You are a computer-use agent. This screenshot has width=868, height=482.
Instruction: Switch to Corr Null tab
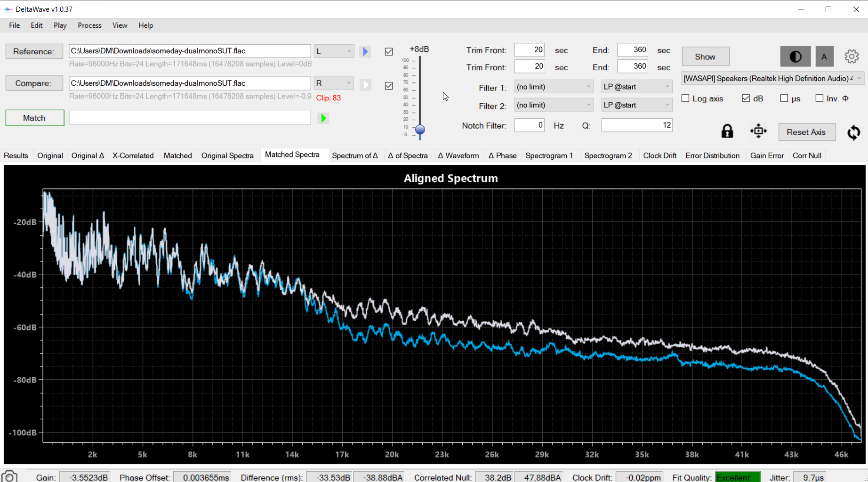tap(807, 155)
